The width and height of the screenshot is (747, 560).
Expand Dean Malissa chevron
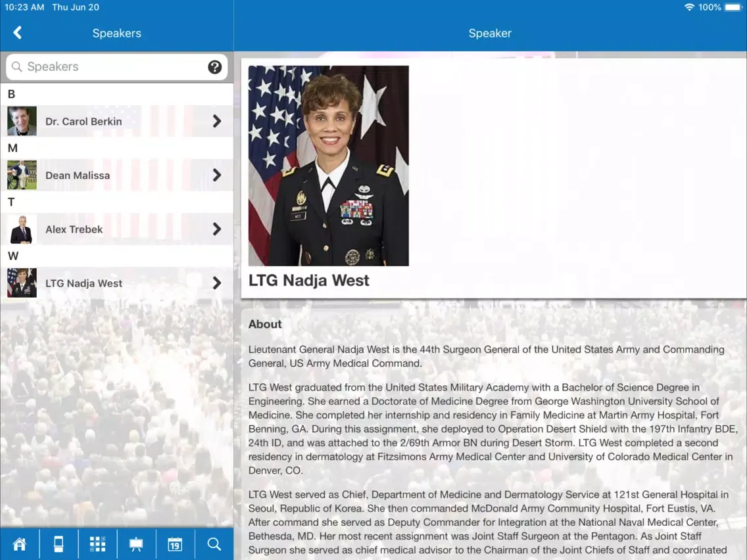[217, 175]
